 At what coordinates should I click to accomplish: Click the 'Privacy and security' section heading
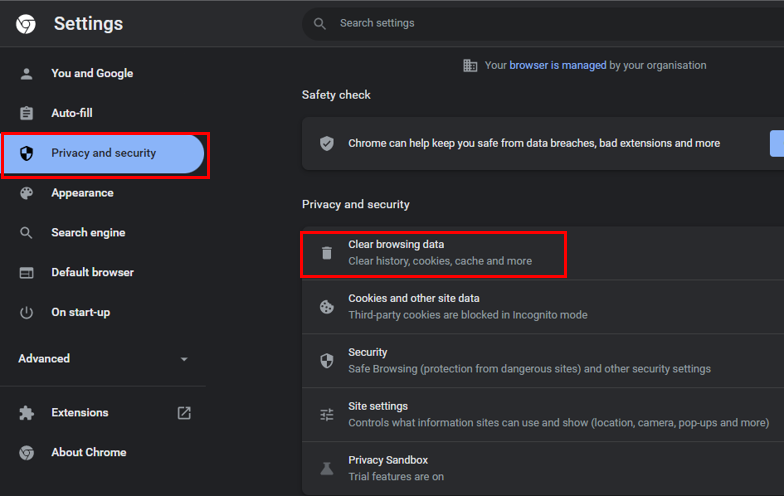click(x=356, y=204)
